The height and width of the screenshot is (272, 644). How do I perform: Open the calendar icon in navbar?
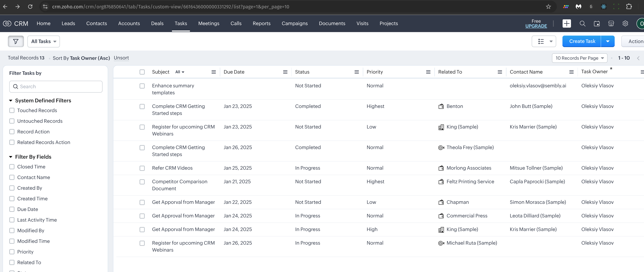click(x=597, y=24)
